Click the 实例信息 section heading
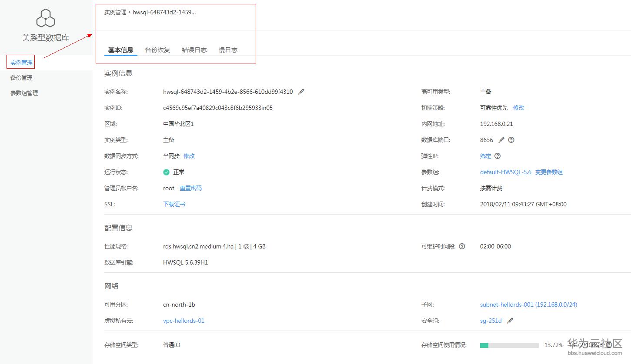Image resolution: width=631 pixels, height=364 pixels. (118, 73)
